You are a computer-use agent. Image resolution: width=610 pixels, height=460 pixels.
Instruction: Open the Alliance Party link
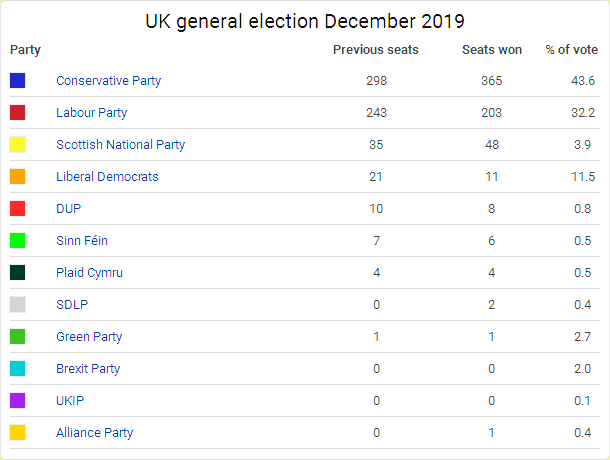tap(95, 432)
